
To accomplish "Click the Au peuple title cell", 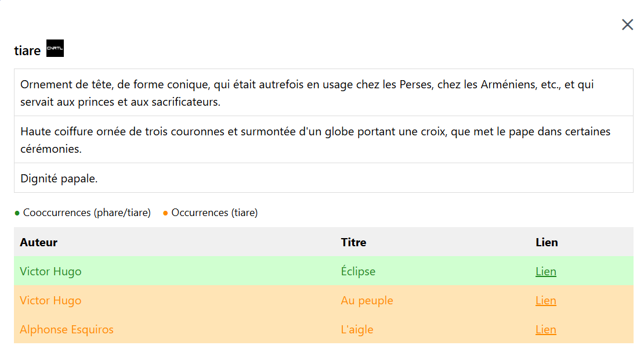I will point(367,300).
